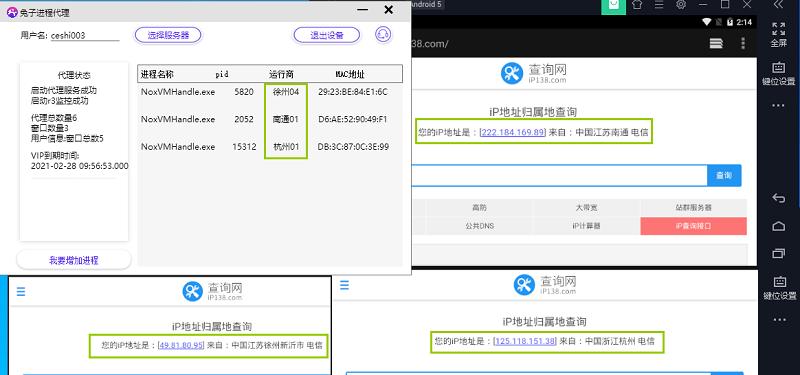Image resolution: width=800 pixels, height=375 pixels.
Task: Click the blue 查询 search button
Action: [724, 176]
